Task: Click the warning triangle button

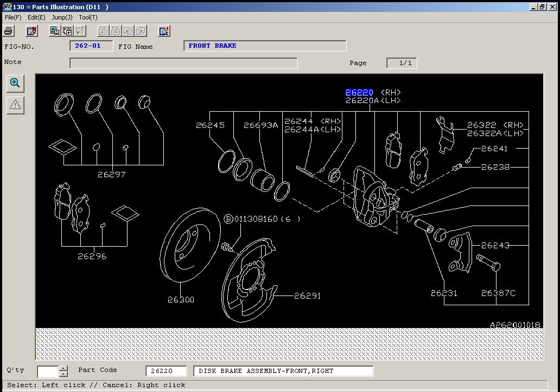Action: pos(15,105)
